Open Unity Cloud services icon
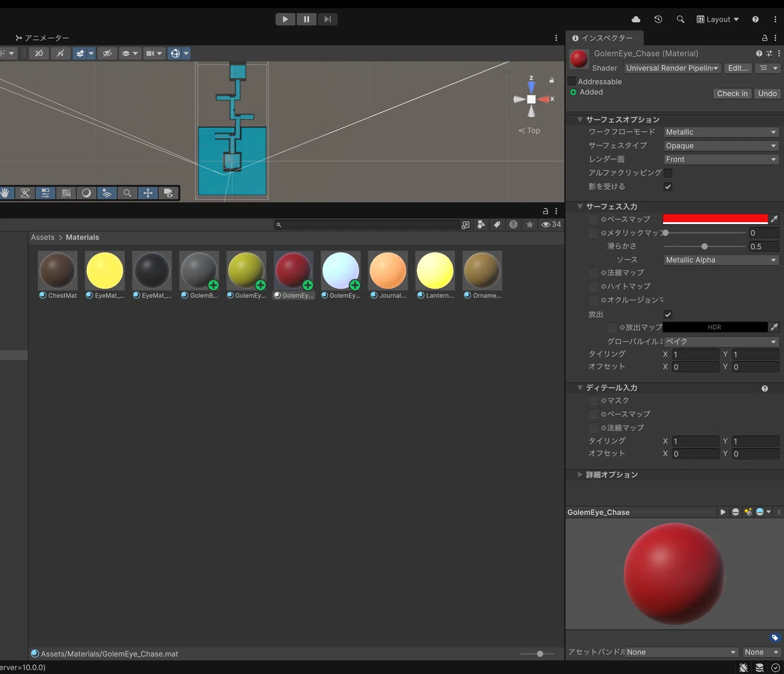This screenshot has width=784, height=674. [636, 20]
